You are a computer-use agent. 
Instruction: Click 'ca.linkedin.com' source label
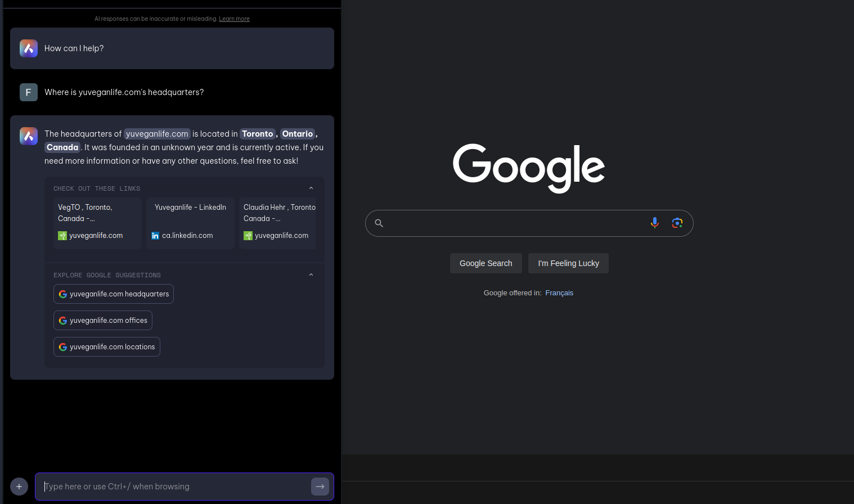[x=187, y=236]
